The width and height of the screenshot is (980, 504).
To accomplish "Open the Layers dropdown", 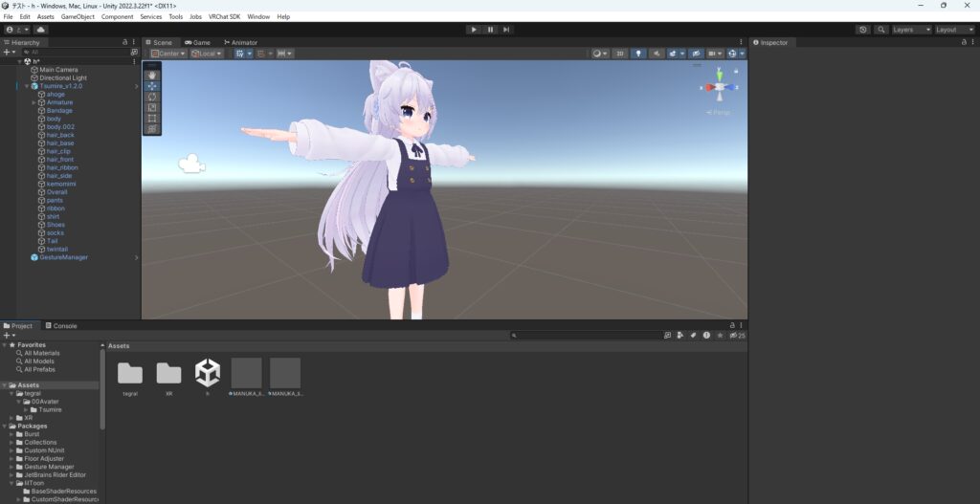I will click(x=911, y=30).
